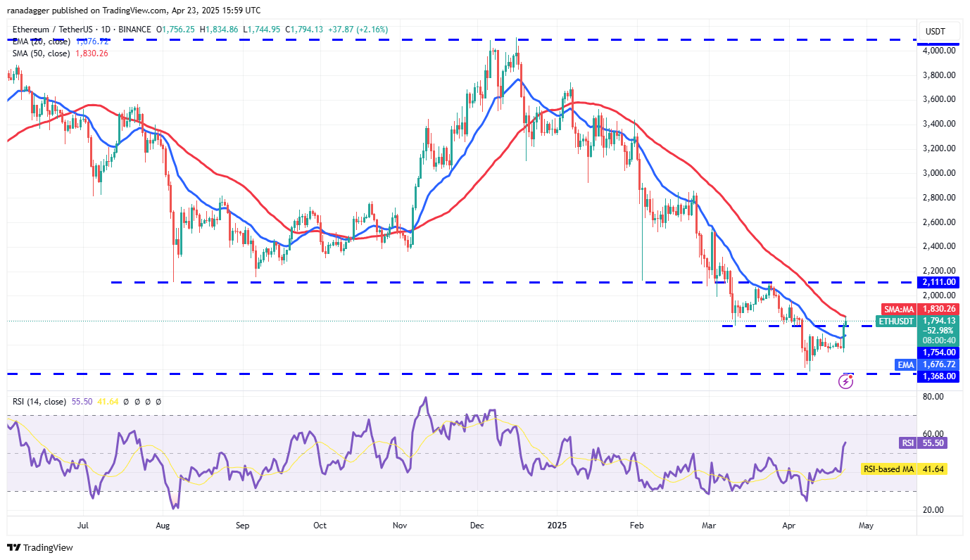
Task: Remove the RSI indicator with its delete icon
Action: [x=148, y=401]
